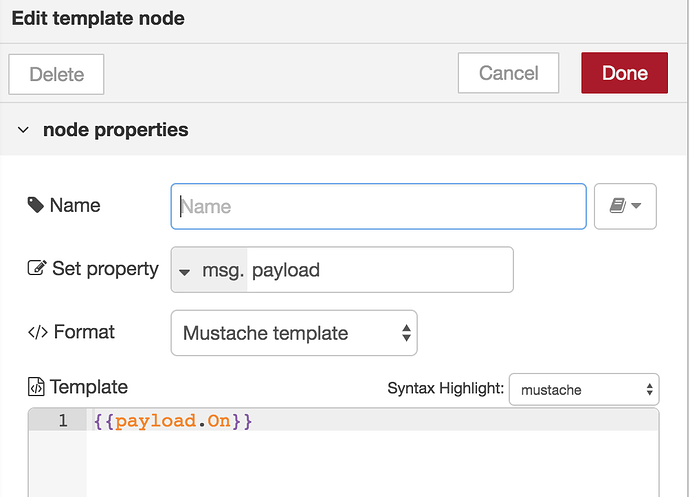
Task: Open the Mustache template format dropdown
Action: (294, 333)
